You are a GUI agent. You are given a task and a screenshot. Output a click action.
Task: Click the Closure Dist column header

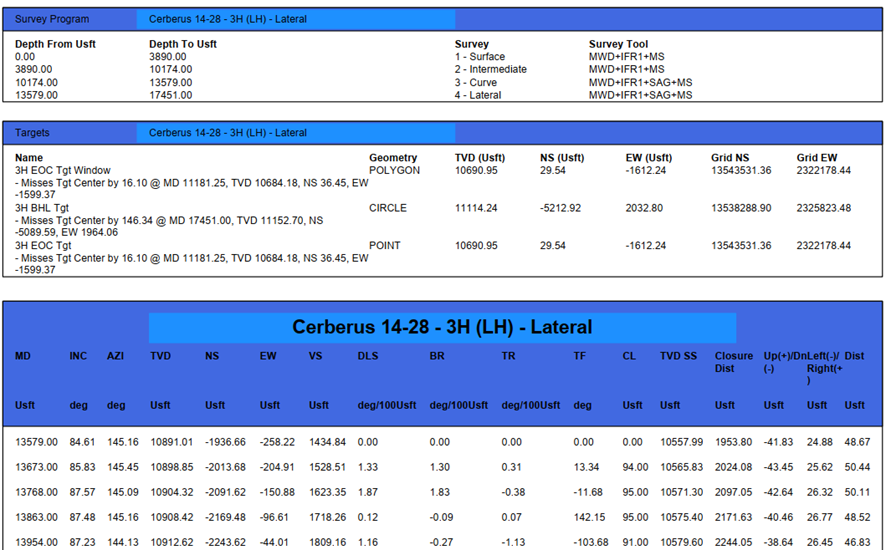734,362
